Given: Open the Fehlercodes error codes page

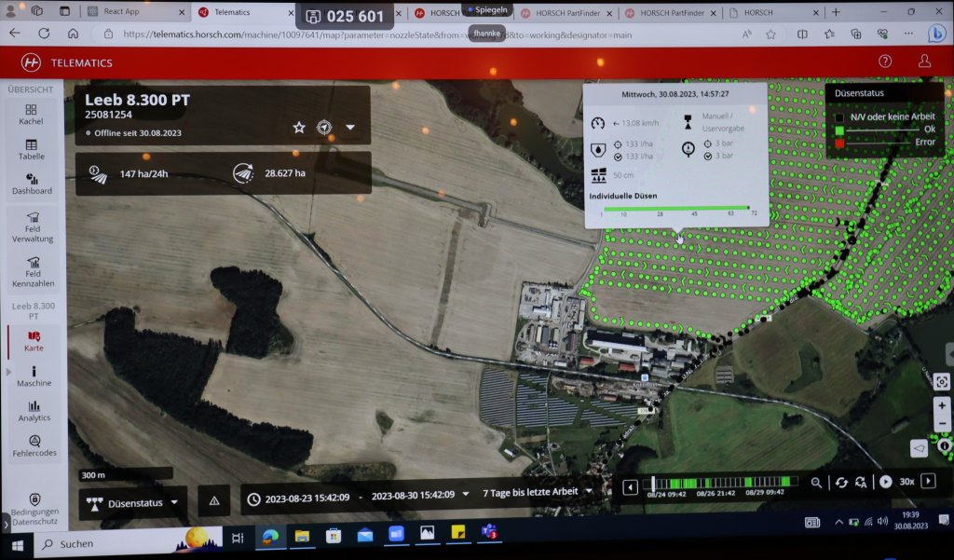Looking at the screenshot, I should pyautogui.click(x=34, y=446).
